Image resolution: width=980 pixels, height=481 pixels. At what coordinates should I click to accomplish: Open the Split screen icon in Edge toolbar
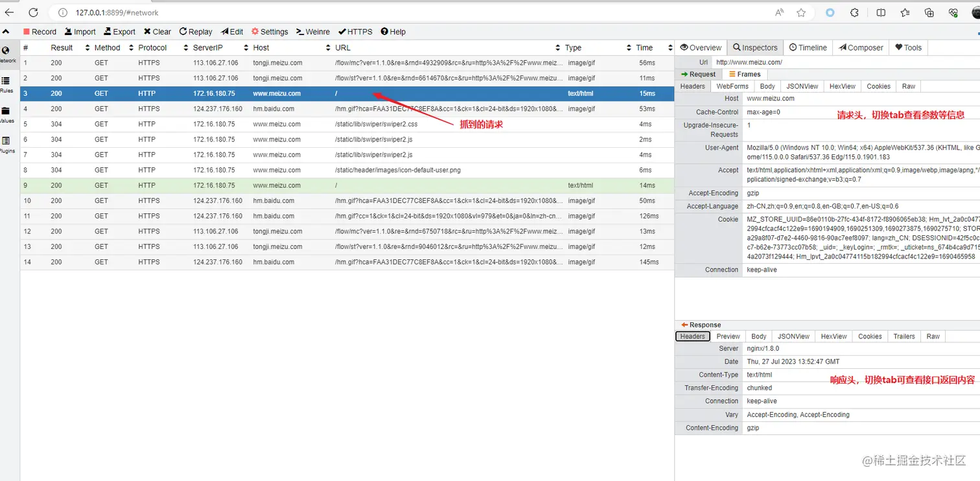tap(881, 12)
